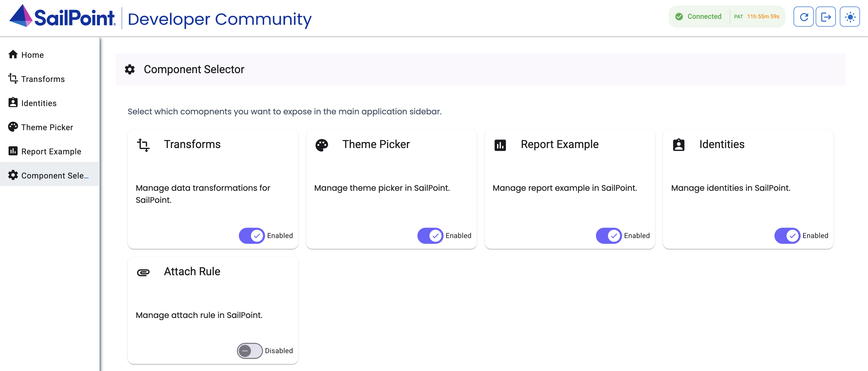Click the Component Selector gear icon
This screenshot has height=371, width=868.
pos(13,175)
